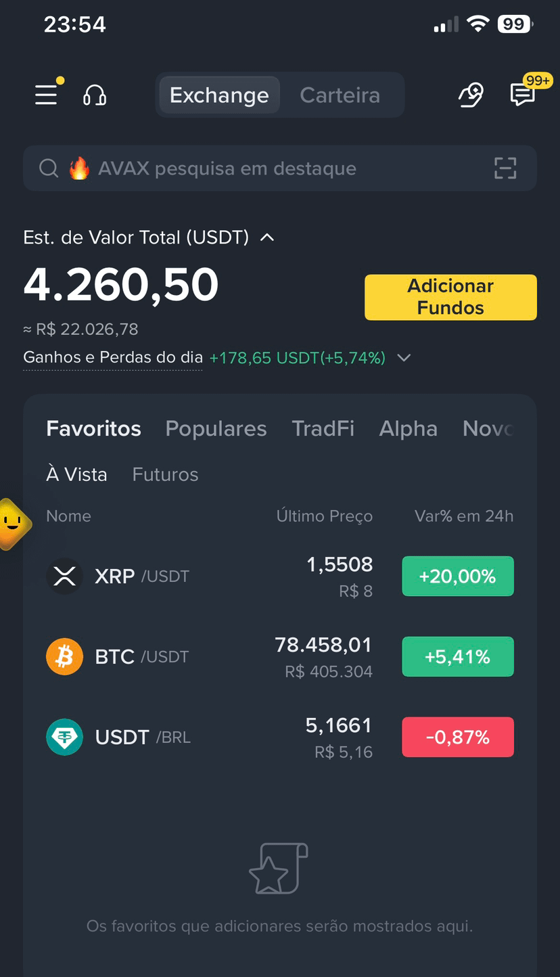
Task: Open Ganhos e Perdas do dia details
Action: tap(113, 357)
